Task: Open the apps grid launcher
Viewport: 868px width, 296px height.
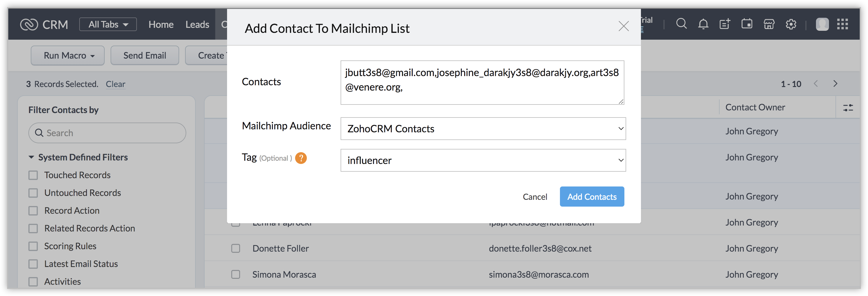Action: tap(842, 24)
